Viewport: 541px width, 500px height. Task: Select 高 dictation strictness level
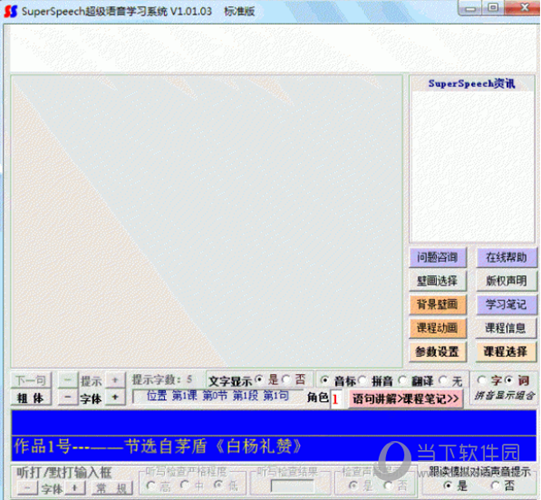150,486
